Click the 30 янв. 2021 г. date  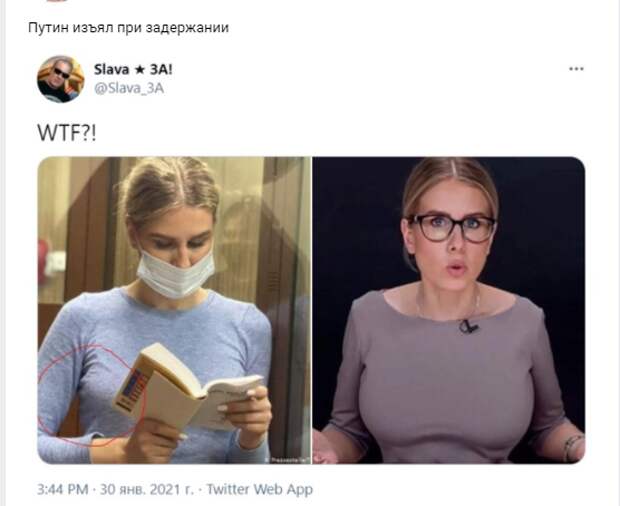(146, 489)
